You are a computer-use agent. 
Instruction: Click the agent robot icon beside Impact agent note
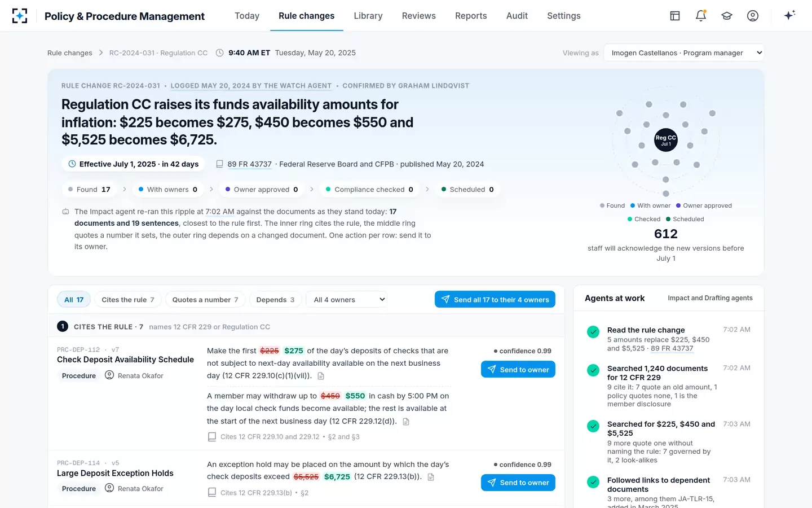click(x=65, y=212)
